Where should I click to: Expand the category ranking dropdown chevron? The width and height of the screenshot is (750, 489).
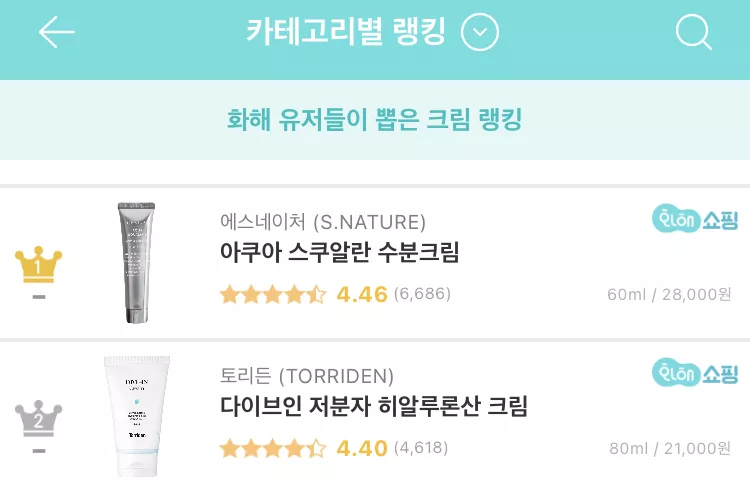tap(480, 33)
